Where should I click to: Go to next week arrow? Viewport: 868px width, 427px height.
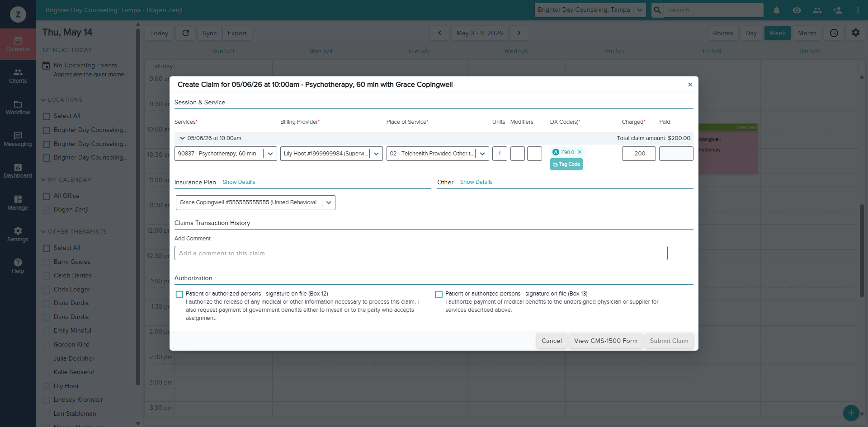(519, 33)
